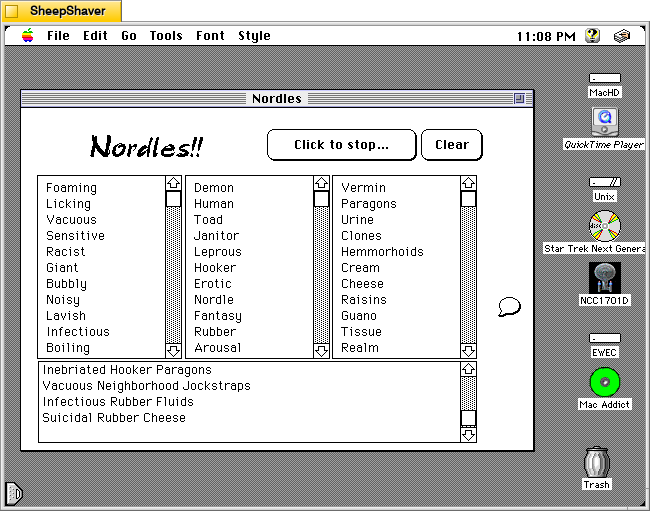The height and width of the screenshot is (511, 650).
Task: Click down arrow of nouns list scrollbar
Action: coord(468,351)
